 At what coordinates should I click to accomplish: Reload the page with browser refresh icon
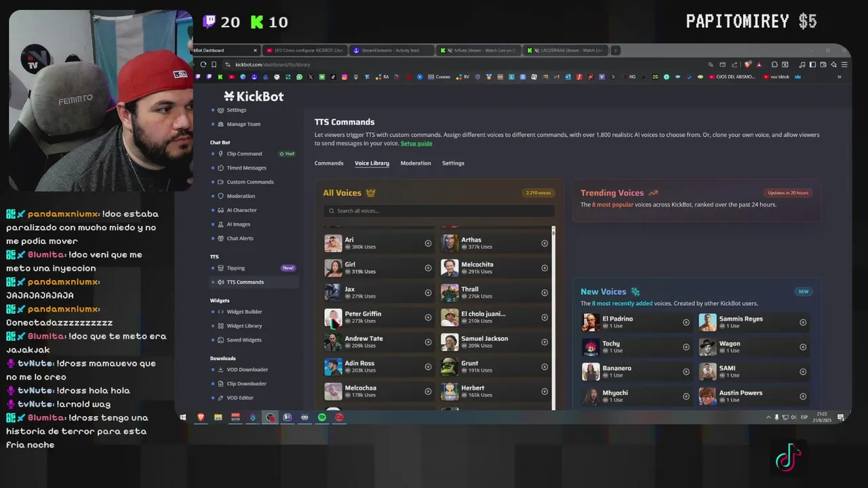click(x=203, y=64)
